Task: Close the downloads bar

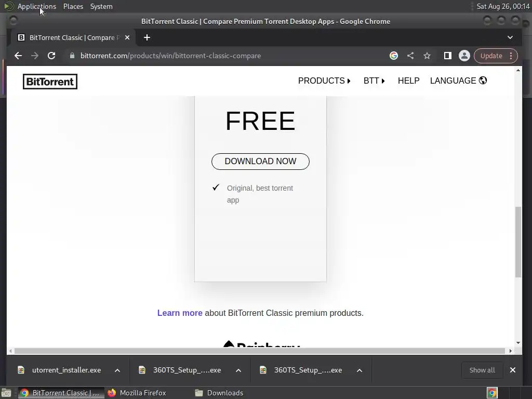Action: [x=513, y=370]
